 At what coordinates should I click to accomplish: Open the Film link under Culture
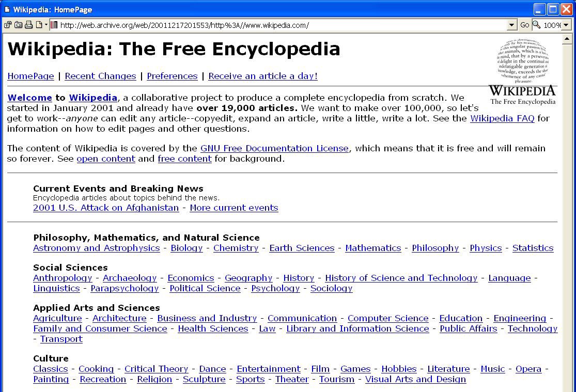(320, 369)
